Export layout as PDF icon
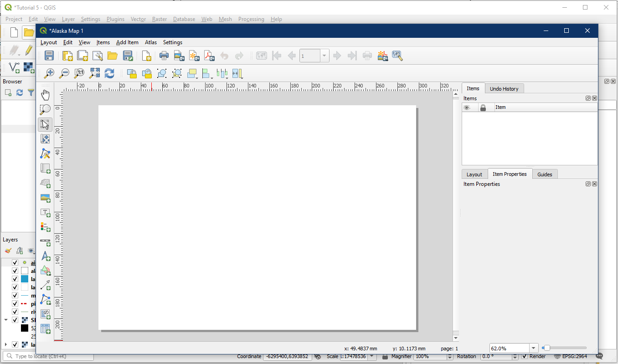 tap(209, 56)
